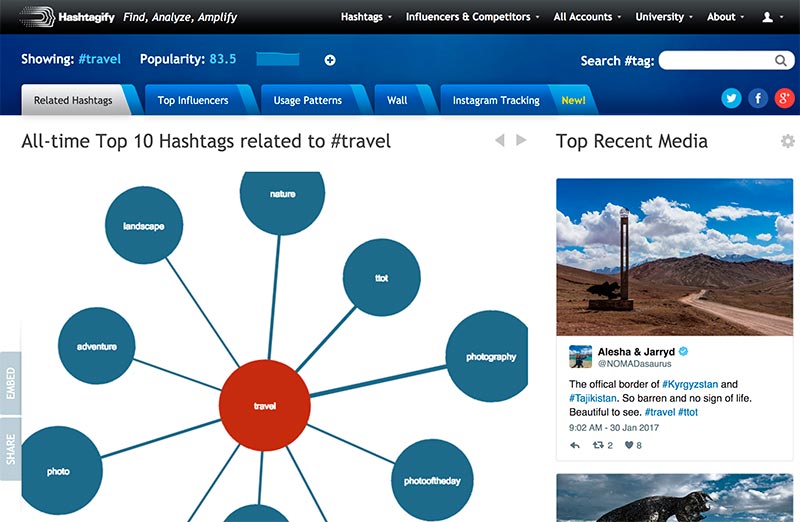Image resolution: width=800 pixels, height=522 pixels.
Task: Click the #Kyrgyzstan link in tweet
Action: click(x=690, y=384)
